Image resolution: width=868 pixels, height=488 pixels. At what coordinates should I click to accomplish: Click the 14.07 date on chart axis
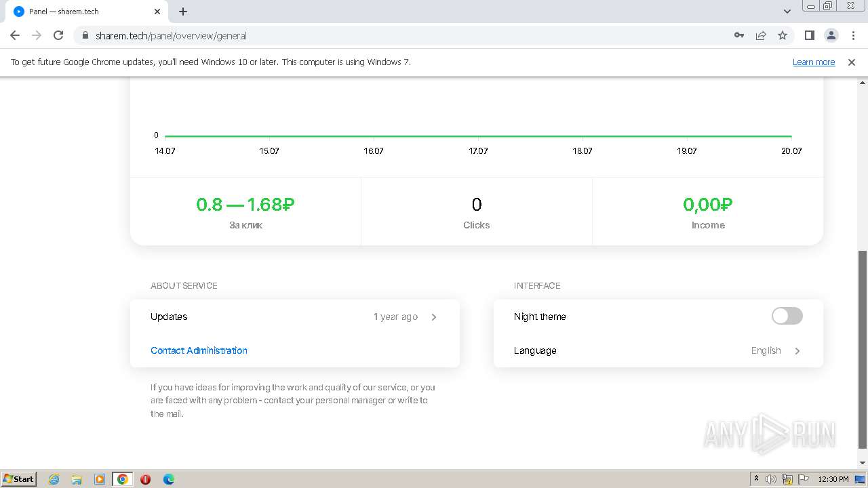[165, 150]
